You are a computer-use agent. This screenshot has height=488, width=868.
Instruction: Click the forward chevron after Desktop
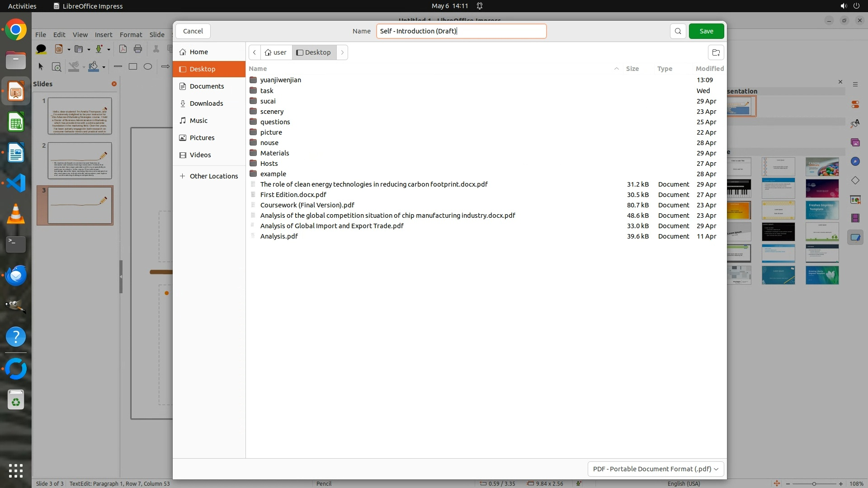pyautogui.click(x=342, y=52)
